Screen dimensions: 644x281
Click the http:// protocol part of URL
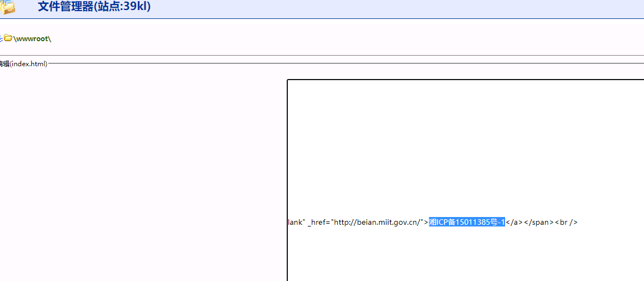click(345, 223)
